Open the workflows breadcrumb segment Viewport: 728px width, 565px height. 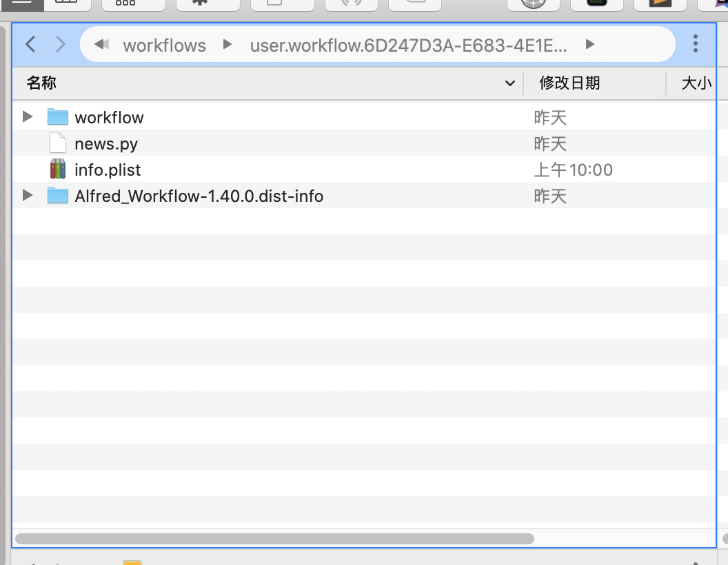(164, 45)
